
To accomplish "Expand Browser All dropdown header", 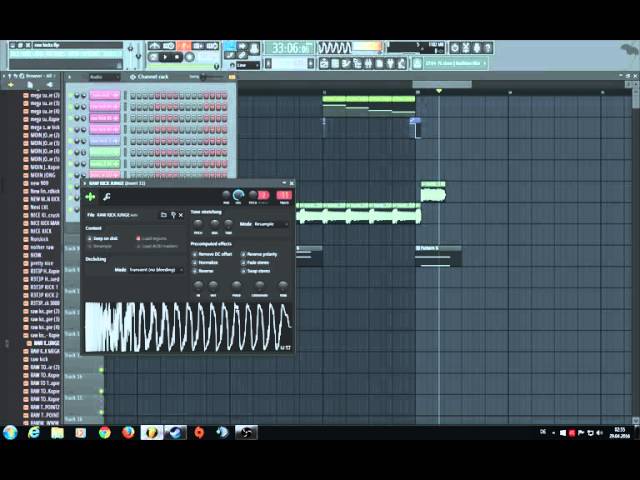I will click(39, 76).
